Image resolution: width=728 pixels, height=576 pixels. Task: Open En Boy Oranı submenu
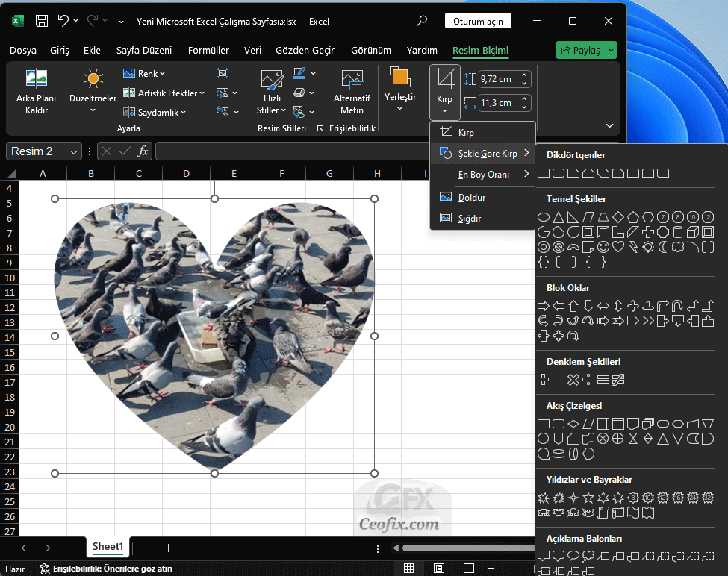tap(483, 175)
